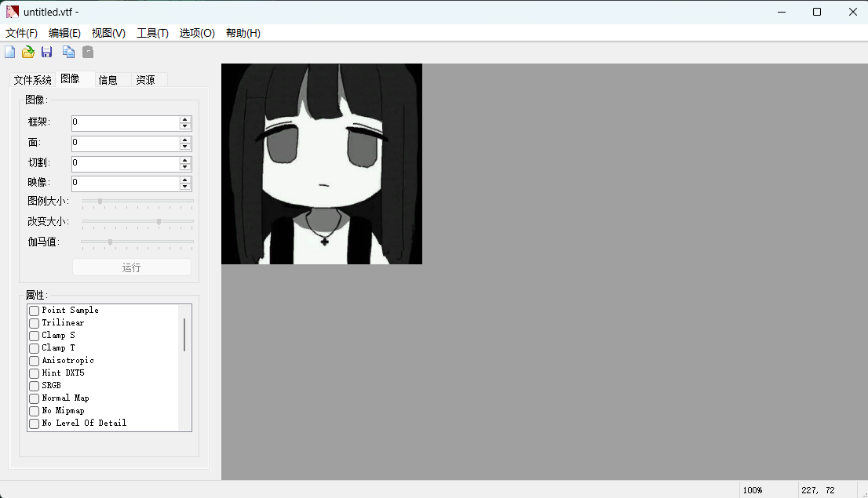Screen dimensions: 868x498
Task: Click the Copy toolbar icon
Action: click(x=68, y=52)
